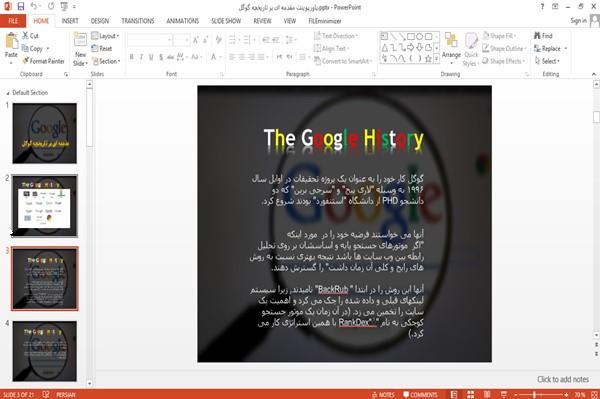
Task: Insert a New Slide
Action: [x=80, y=49]
